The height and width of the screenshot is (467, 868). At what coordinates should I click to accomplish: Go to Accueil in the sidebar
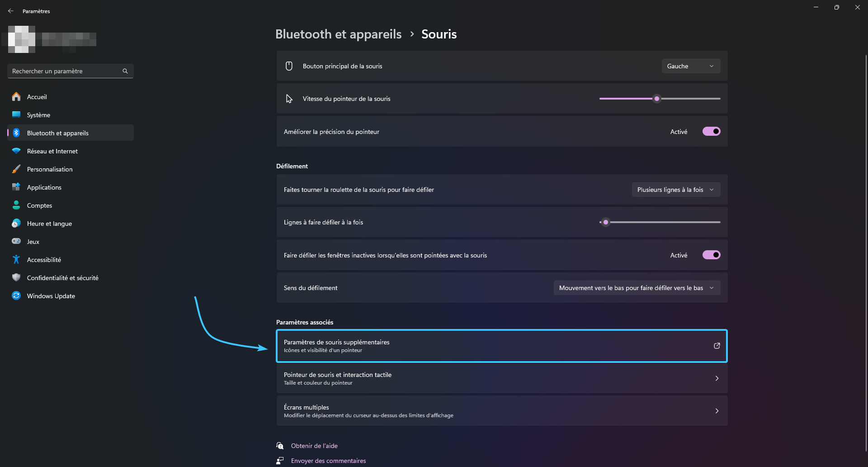point(71,96)
